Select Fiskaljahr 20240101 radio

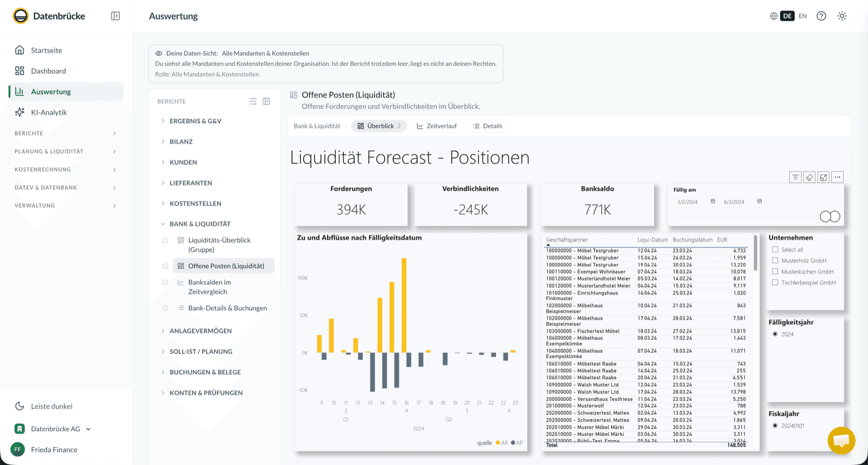click(775, 426)
